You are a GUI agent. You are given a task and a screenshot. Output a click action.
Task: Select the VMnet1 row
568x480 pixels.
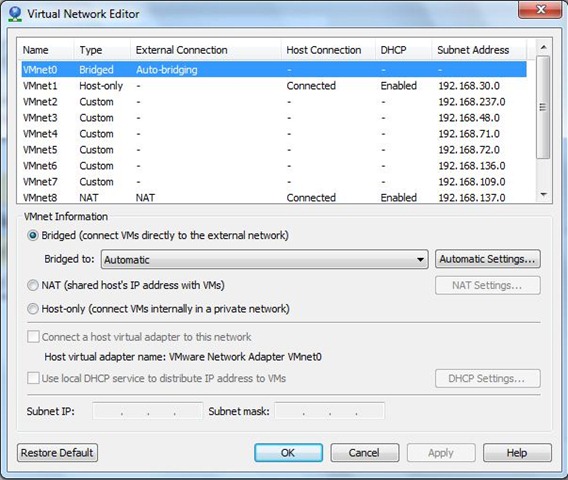pyautogui.click(x=274, y=86)
